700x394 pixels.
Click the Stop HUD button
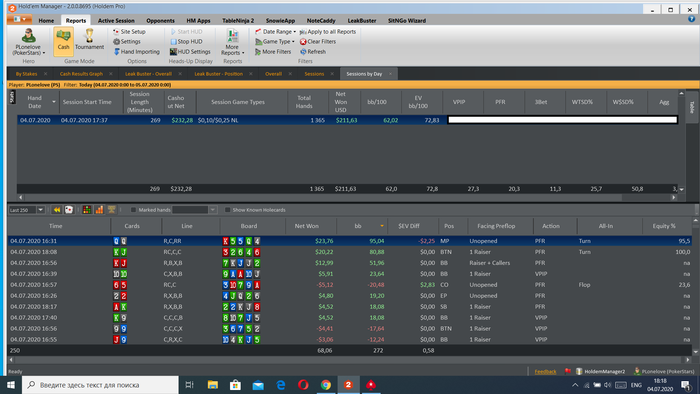pyautogui.click(x=186, y=41)
